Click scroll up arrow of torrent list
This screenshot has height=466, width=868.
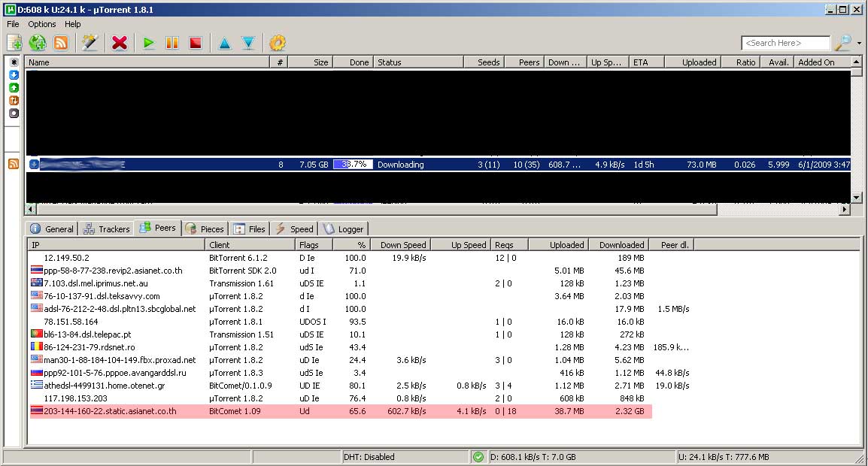point(857,62)
